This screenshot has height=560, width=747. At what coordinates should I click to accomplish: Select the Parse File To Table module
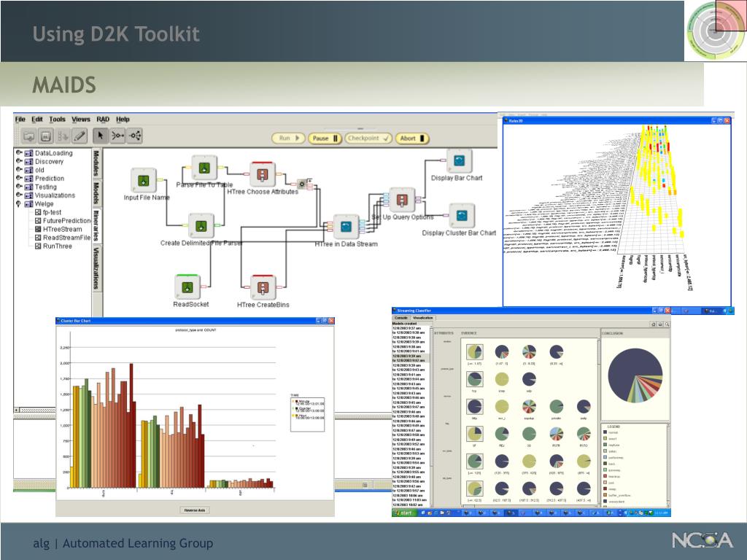[204, 168]
